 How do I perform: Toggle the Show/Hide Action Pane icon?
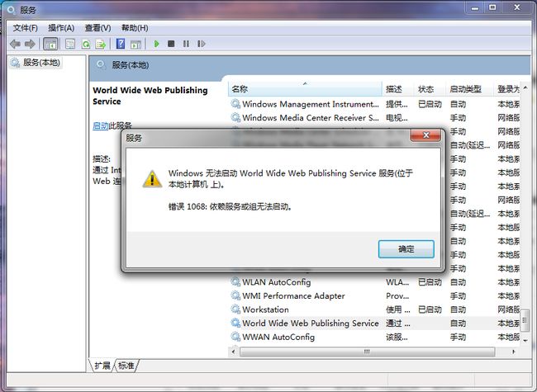[x=135, y=44]
